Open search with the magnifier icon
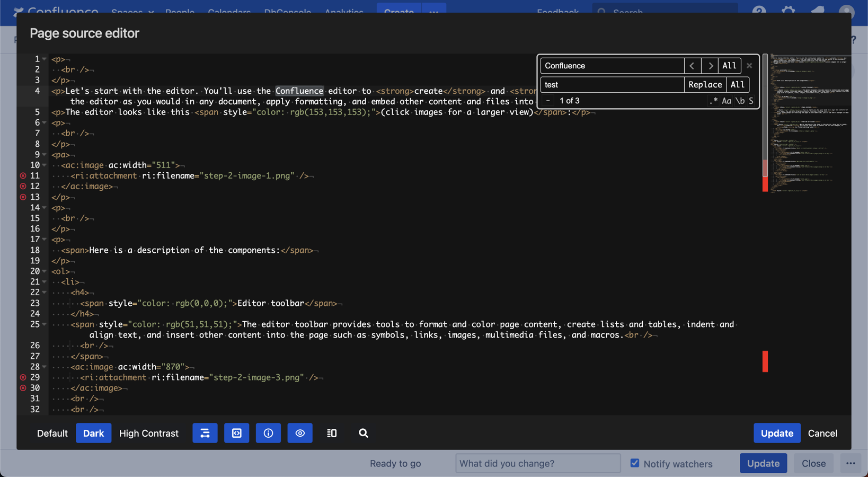Viewport: 868px width, 477px height. tap(363, 433)
